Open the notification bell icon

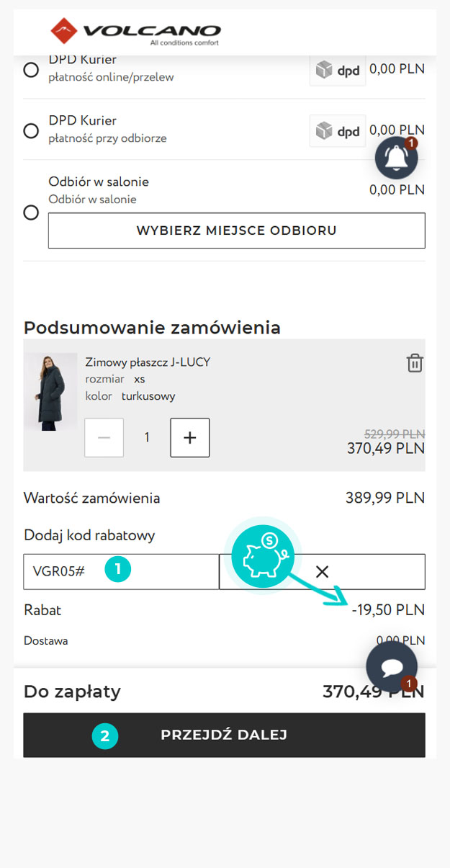click(397, 158)
